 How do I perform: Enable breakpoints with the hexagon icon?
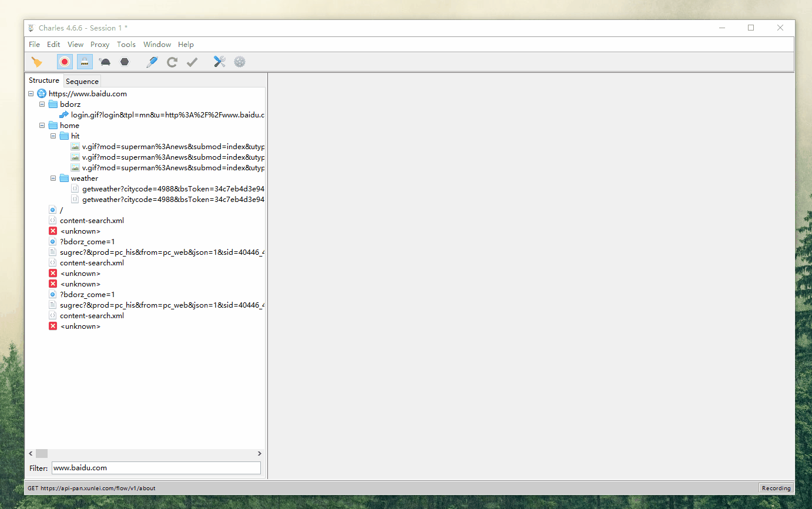125,62
